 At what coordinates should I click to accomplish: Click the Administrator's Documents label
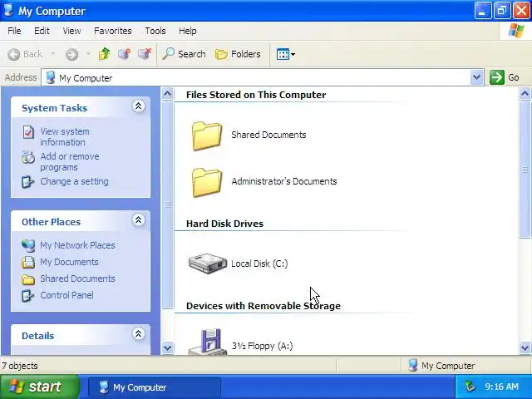(284, 181)
